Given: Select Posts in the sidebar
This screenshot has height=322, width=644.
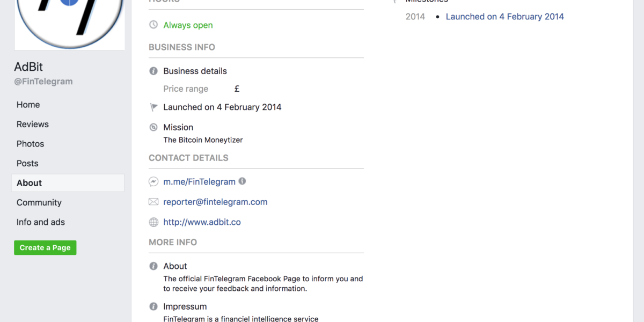Looking at the screenshot, I should point(27,163).
